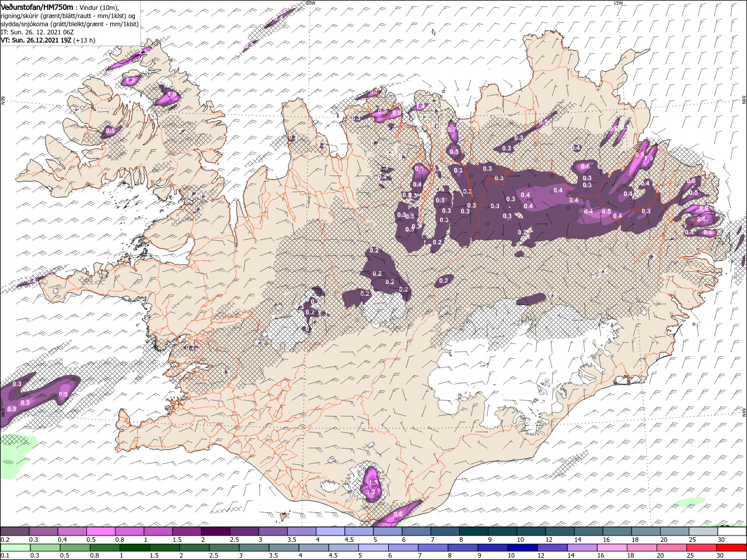Select the pure red 30 swatch in lower row
Image resolution: width=747 pixels, height=560 pixels.
click(731, 548)
